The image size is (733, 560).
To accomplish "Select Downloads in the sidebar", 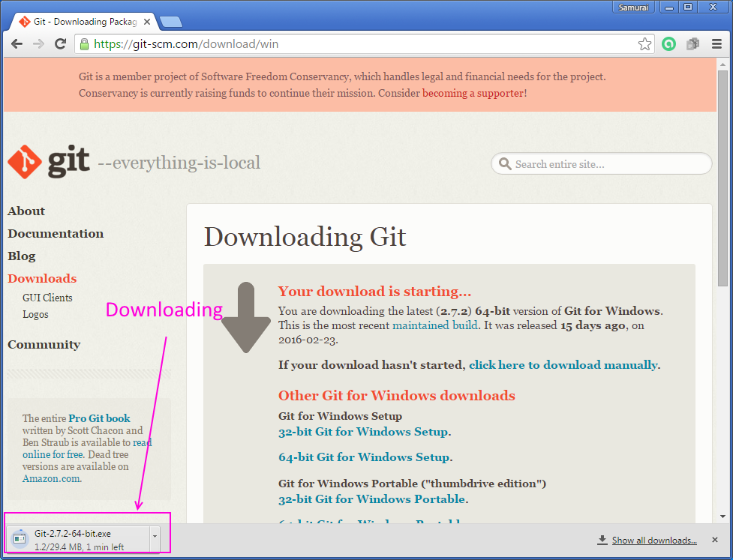I will tap(42, 278).
